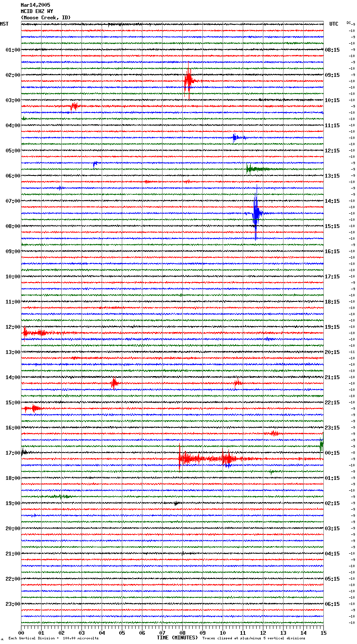357x644 pixels.
Task: Click the 19:15 UTC time label
Action: pos(332,327)
